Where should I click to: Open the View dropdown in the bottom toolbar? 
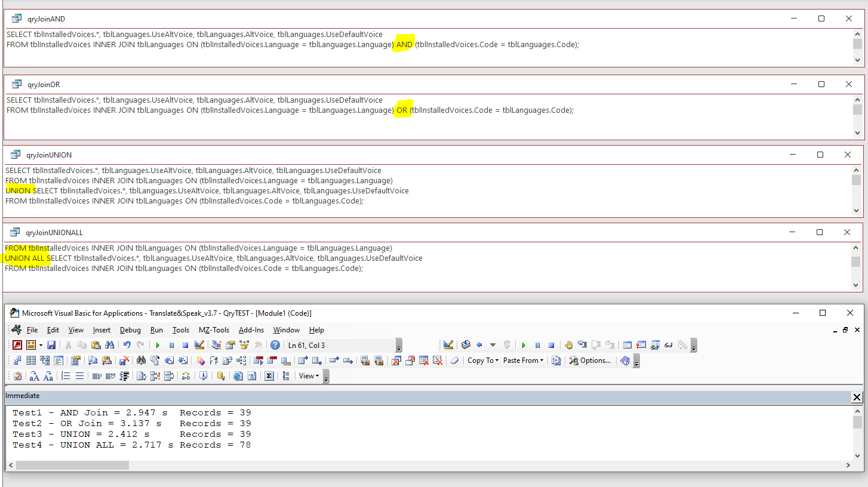(309, 376)
